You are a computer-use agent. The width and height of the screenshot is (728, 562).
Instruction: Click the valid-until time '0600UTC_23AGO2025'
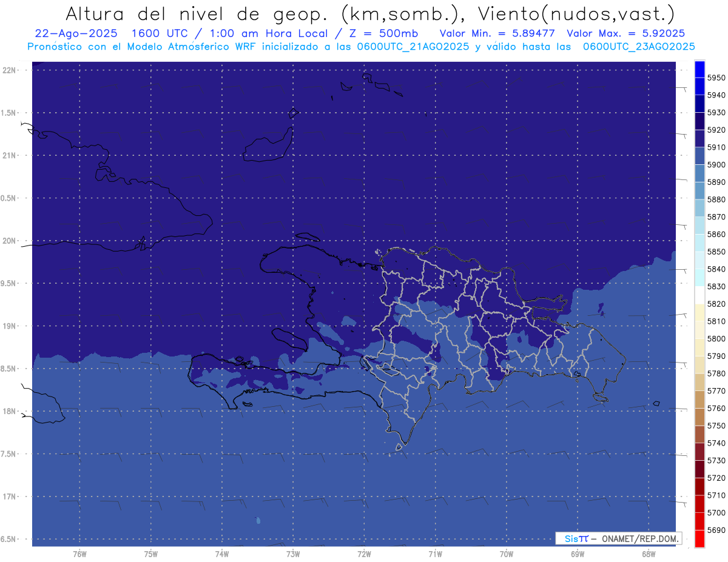639,46
